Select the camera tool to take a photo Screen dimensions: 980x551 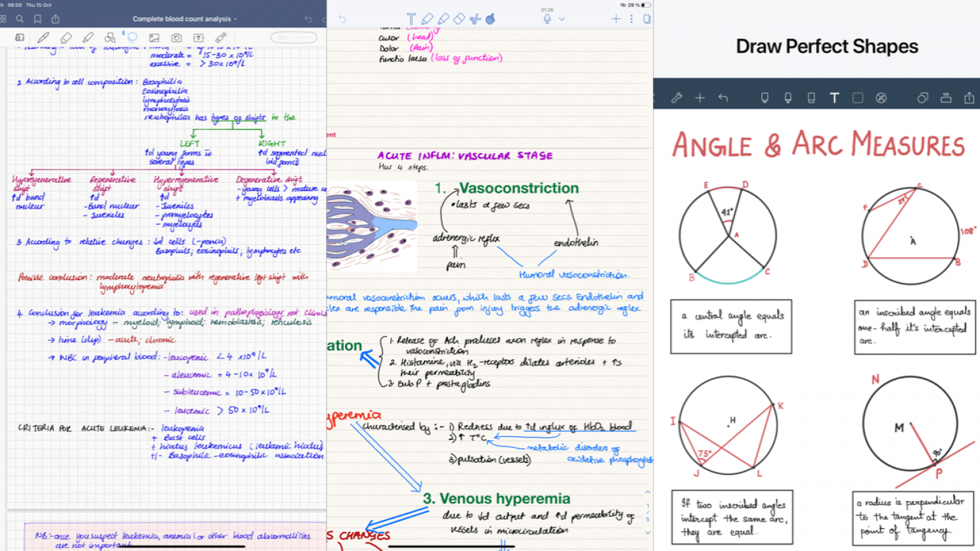[x=177, y=38]
